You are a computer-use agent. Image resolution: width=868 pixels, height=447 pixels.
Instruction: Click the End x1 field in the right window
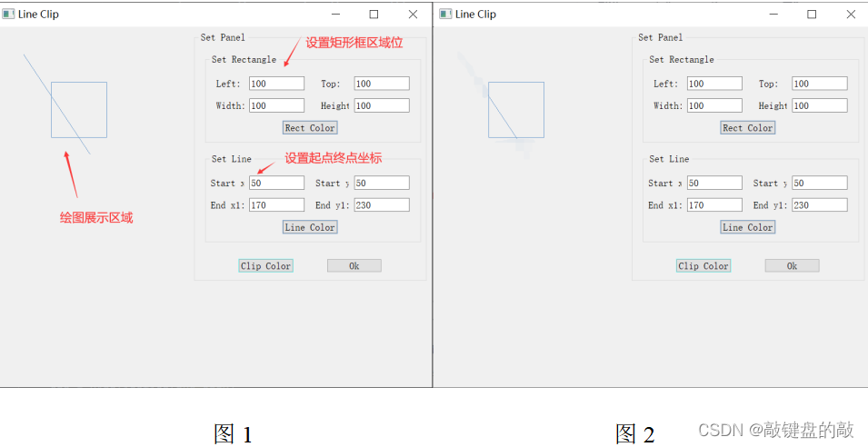pos(714,205)
